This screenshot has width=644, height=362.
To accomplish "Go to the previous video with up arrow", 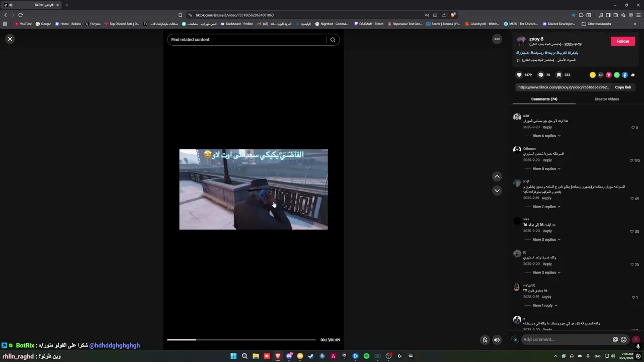I will 497,176.
